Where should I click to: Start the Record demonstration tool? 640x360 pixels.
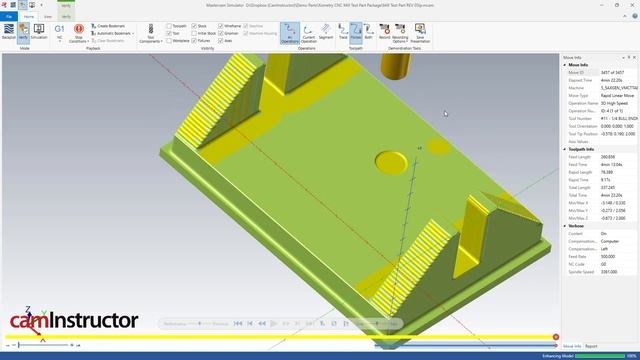coord(384,32)
